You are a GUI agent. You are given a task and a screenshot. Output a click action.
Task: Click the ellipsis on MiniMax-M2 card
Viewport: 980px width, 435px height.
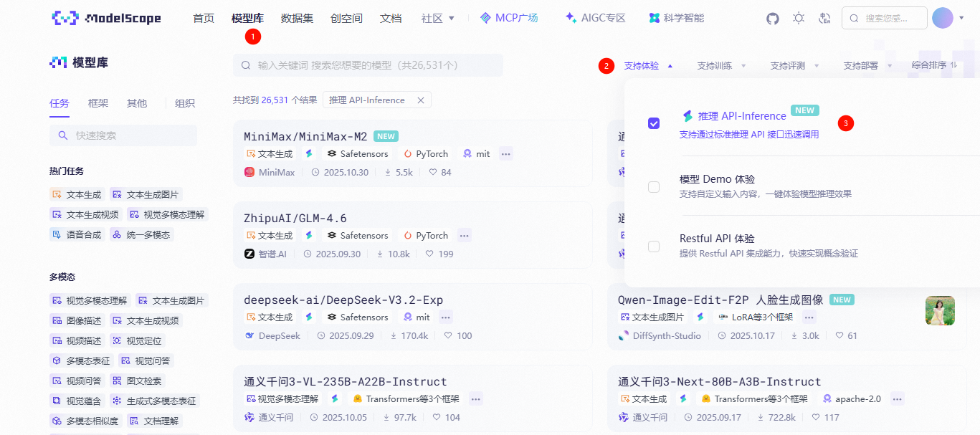(x=506, y=153)
